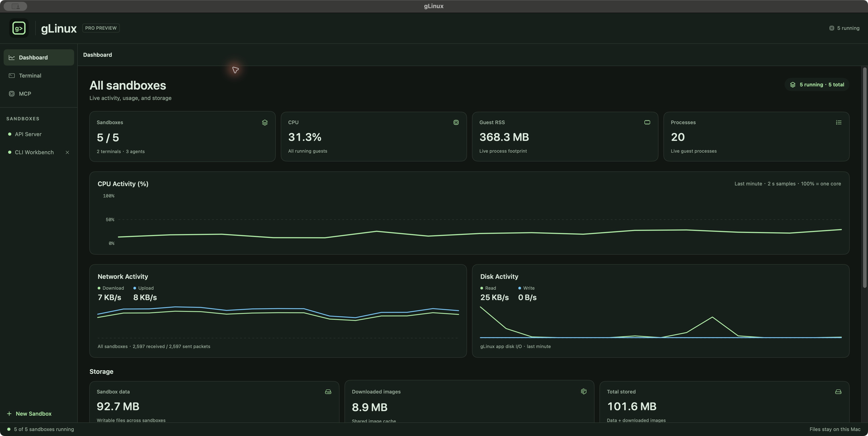Click the '101.6 MB' total stored value
Image resolution: width=868 pixels, height=436 pixels.
point(632,406)
